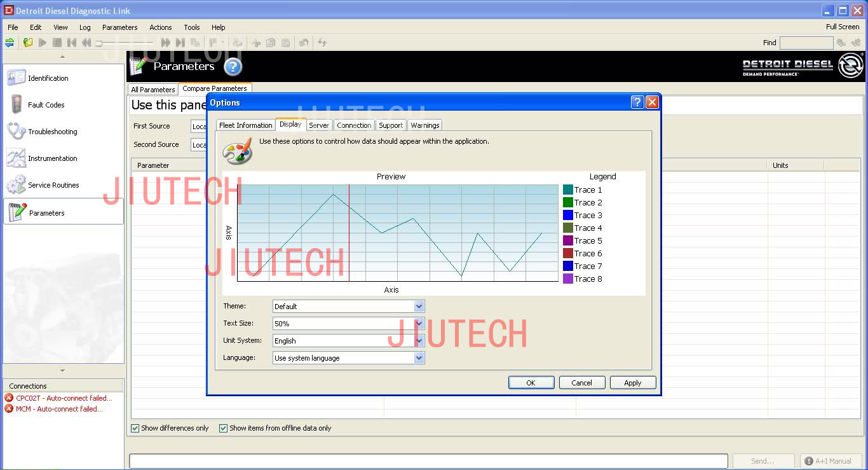
Task: Open the Tools menu
Action: (192, 27)
